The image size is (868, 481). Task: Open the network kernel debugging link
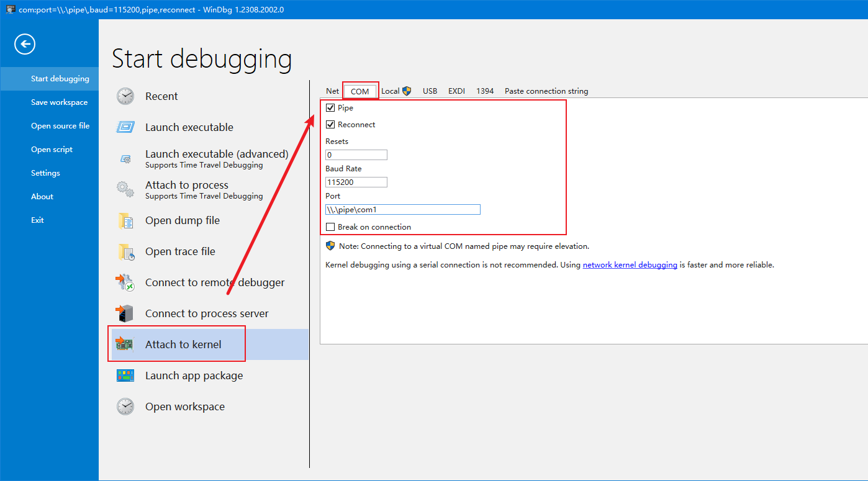pyautogui.click(x=630, y=265)
